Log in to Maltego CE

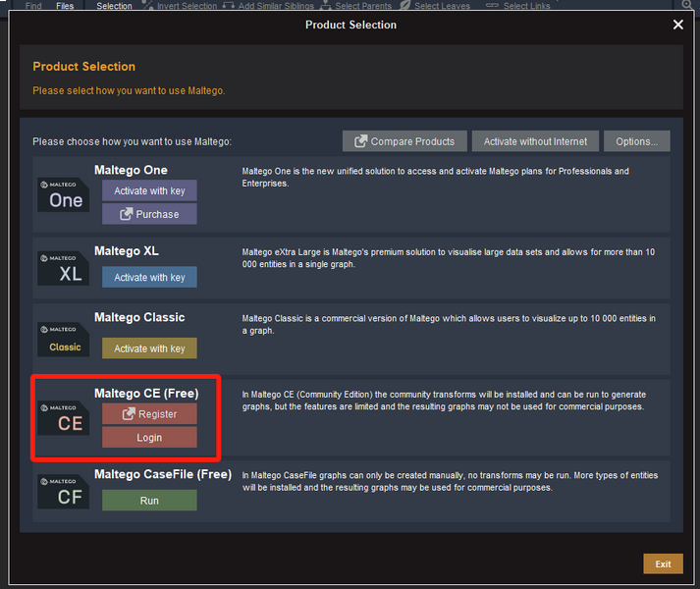149,437
